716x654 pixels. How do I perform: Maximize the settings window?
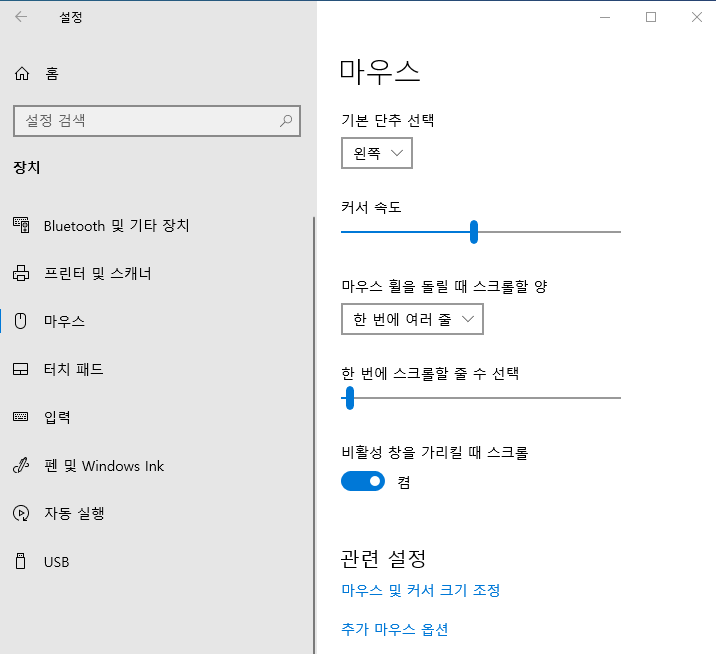pos(651,17)
